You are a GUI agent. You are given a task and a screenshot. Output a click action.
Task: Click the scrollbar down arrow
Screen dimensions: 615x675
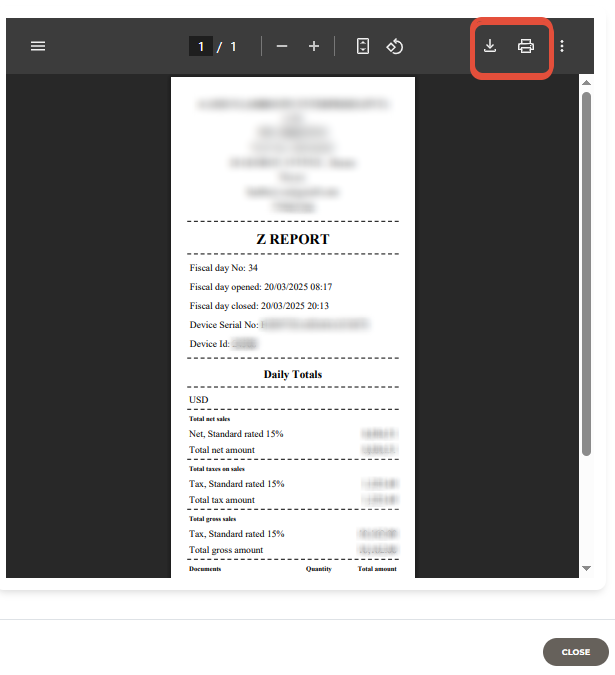tap(586, 568)
